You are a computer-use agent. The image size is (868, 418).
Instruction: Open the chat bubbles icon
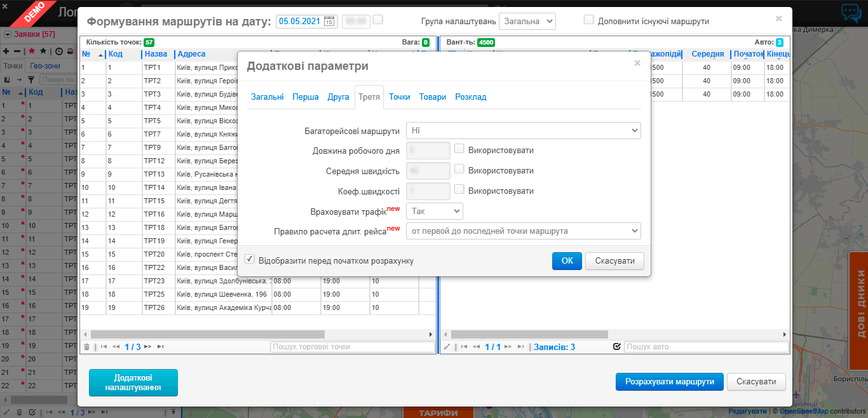pos(850,13)
